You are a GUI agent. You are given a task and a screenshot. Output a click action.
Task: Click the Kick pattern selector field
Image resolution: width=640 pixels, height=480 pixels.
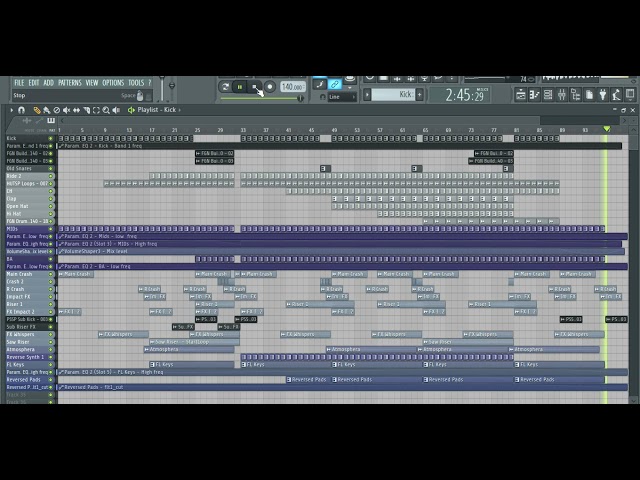point(393,95)
